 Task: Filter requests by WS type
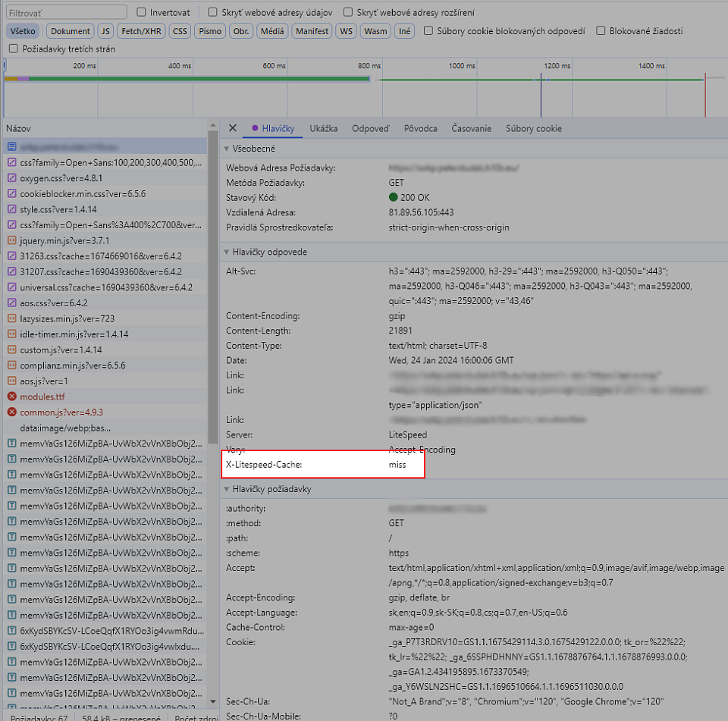[346, 31]
